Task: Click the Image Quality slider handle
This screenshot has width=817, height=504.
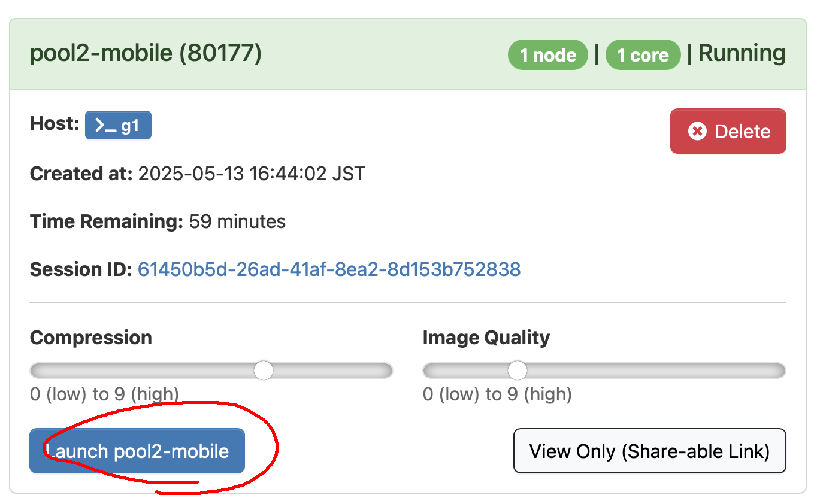Action: coord(517,371)
